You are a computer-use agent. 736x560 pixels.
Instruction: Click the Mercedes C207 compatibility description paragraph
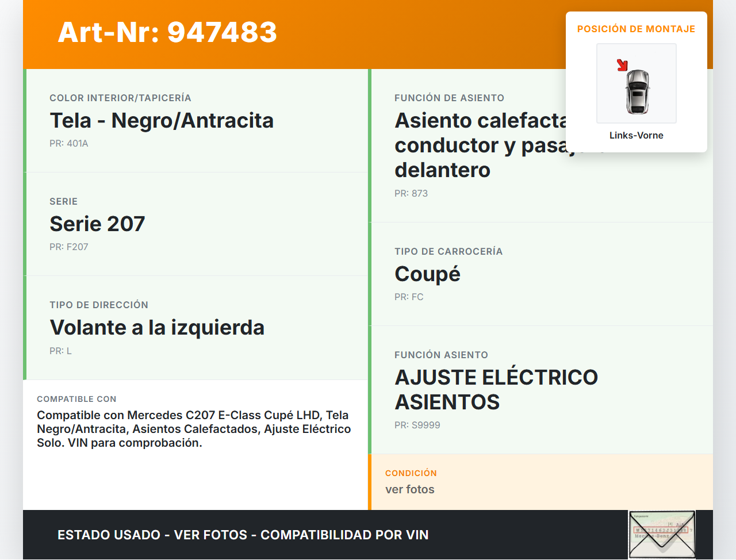[x=194, y=429]
